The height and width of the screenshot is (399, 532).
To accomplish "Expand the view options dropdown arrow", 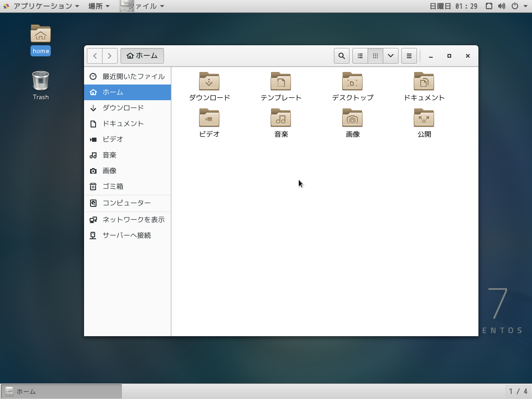I will point(391,56).
